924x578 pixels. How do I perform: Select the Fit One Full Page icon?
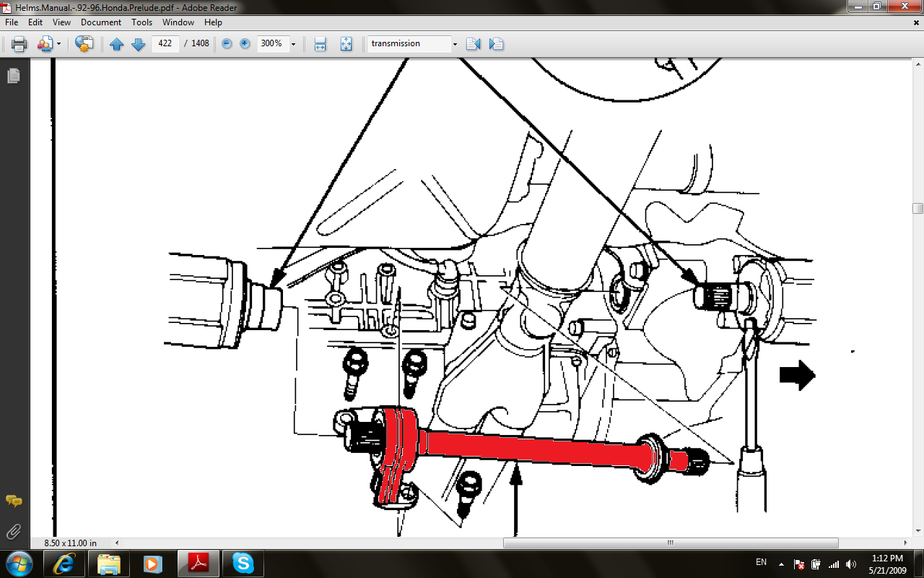pos(346,44)
